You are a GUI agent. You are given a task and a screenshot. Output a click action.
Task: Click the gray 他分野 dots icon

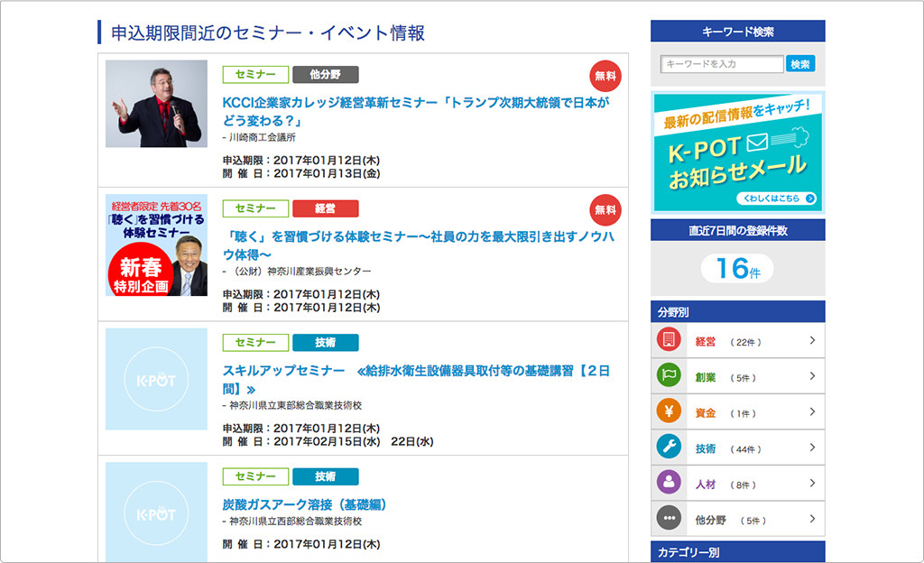669,519
